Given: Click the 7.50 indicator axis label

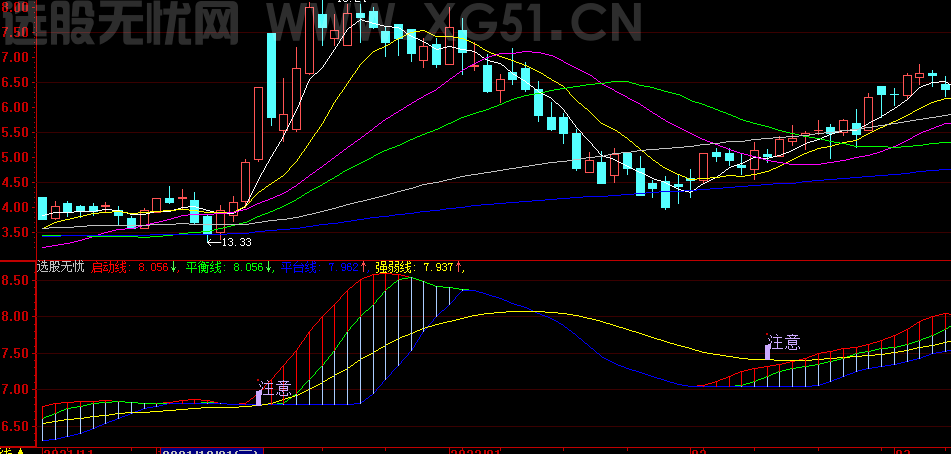Looking at the screenshot, I should (x=15, y=354).
